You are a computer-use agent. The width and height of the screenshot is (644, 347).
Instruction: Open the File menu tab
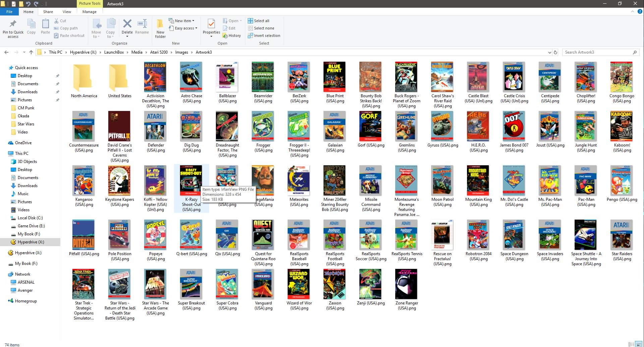(x=9, y=12)
